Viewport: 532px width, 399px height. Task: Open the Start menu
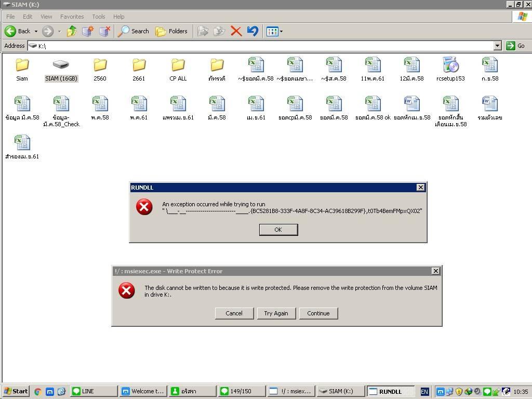click(16, 391)
